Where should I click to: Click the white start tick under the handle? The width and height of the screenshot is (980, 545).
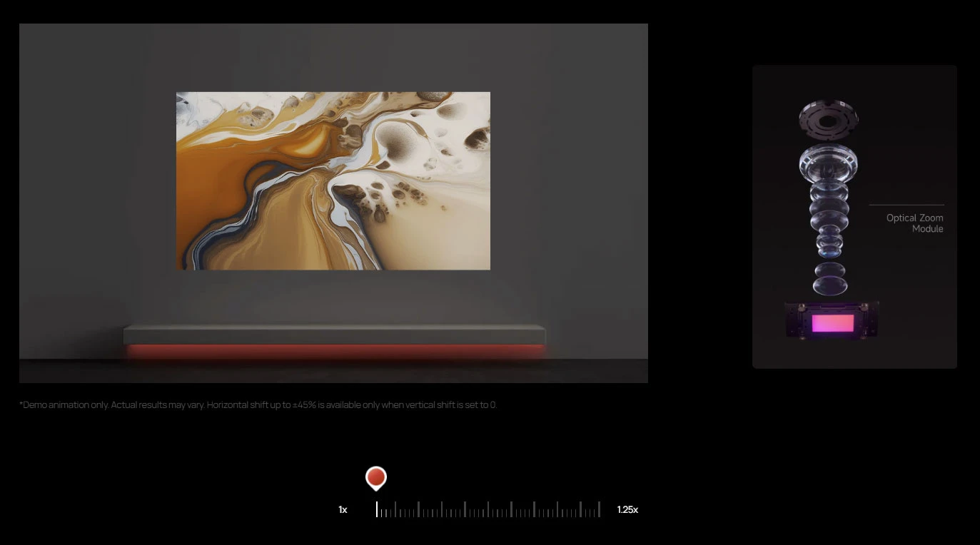point(377,509)
